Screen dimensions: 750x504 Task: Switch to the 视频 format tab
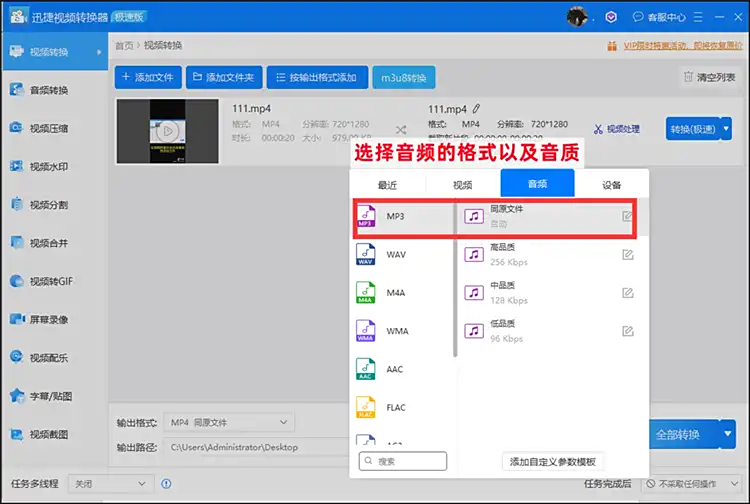tap(462, 185)
